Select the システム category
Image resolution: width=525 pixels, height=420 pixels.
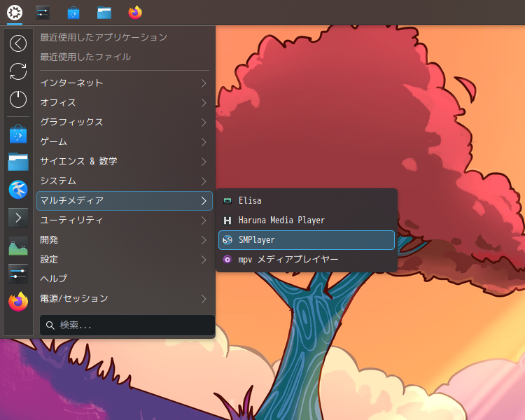(124, 181)
